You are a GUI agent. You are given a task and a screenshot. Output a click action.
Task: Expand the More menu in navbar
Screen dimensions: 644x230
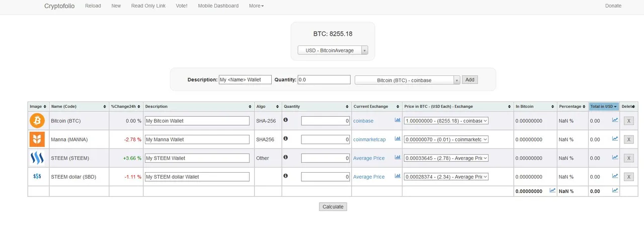(256, 6)
